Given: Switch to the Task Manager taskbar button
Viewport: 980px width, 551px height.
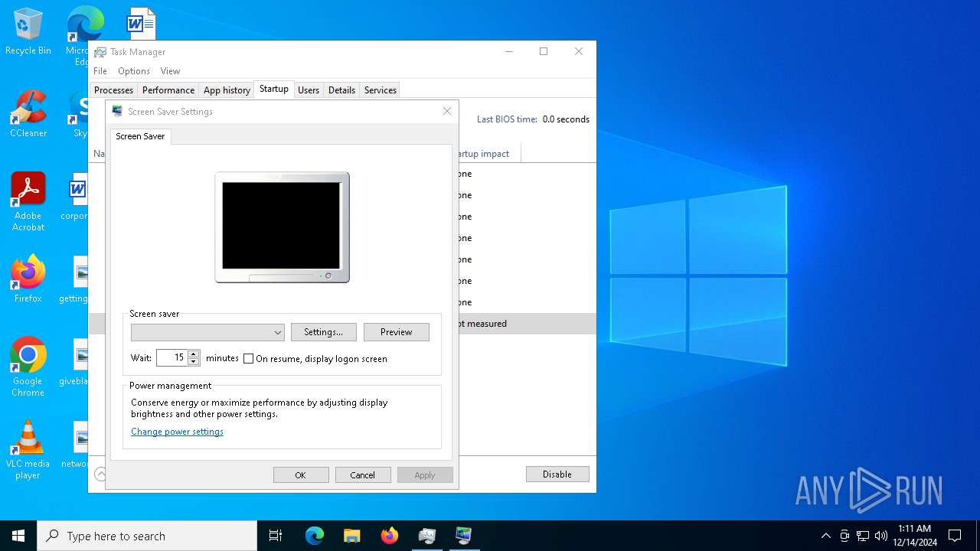Looking at the screenshot, I should tap(426, 536).
